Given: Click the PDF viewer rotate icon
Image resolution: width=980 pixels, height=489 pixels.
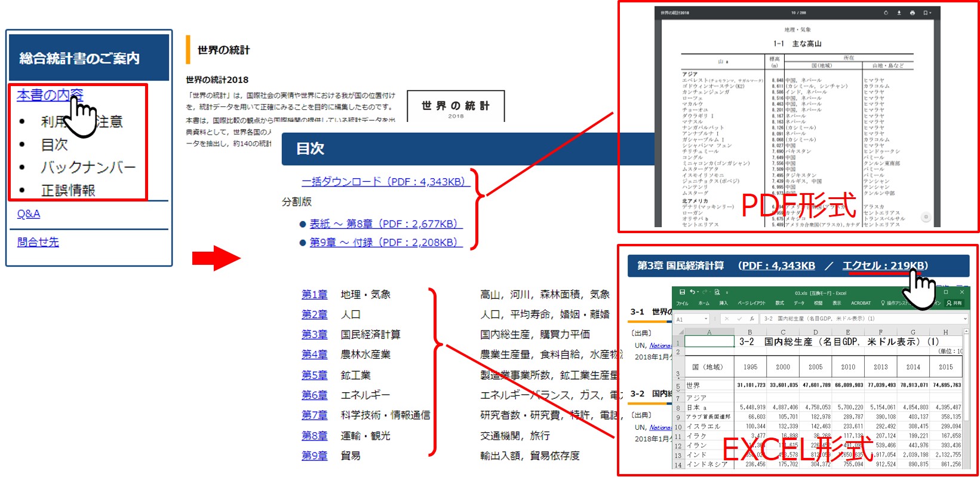Looking at the screenshot, I should pyautogui.click(x=886, y=13).
